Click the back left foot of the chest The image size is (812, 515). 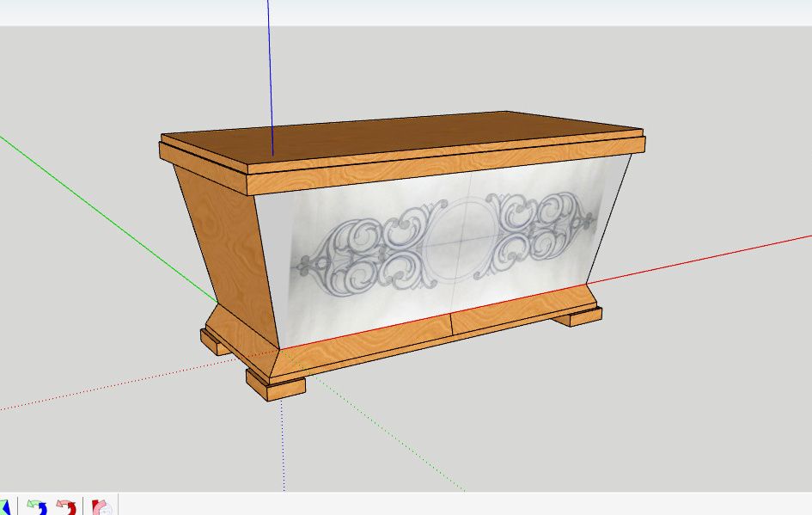tap(215, 341)
